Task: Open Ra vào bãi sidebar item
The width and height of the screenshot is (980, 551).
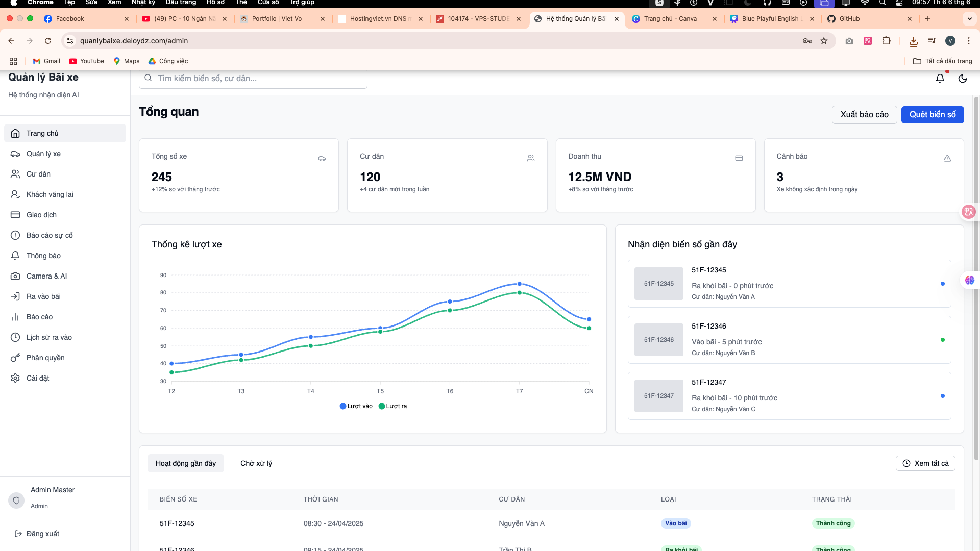Action: click(43, 296)
